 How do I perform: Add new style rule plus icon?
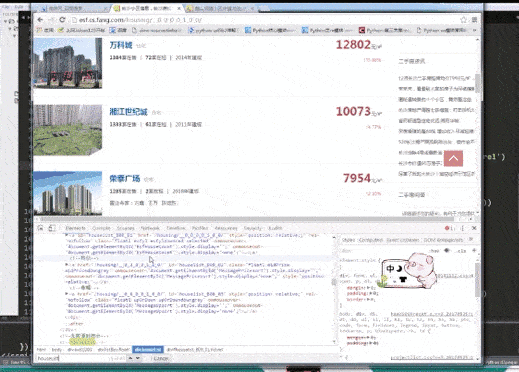[x=474, y=250]
